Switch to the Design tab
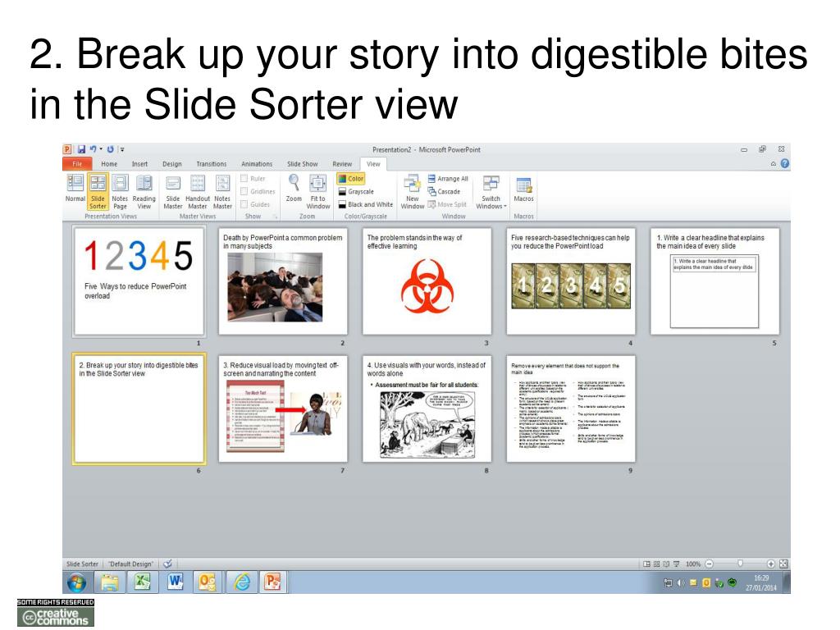 172,164
